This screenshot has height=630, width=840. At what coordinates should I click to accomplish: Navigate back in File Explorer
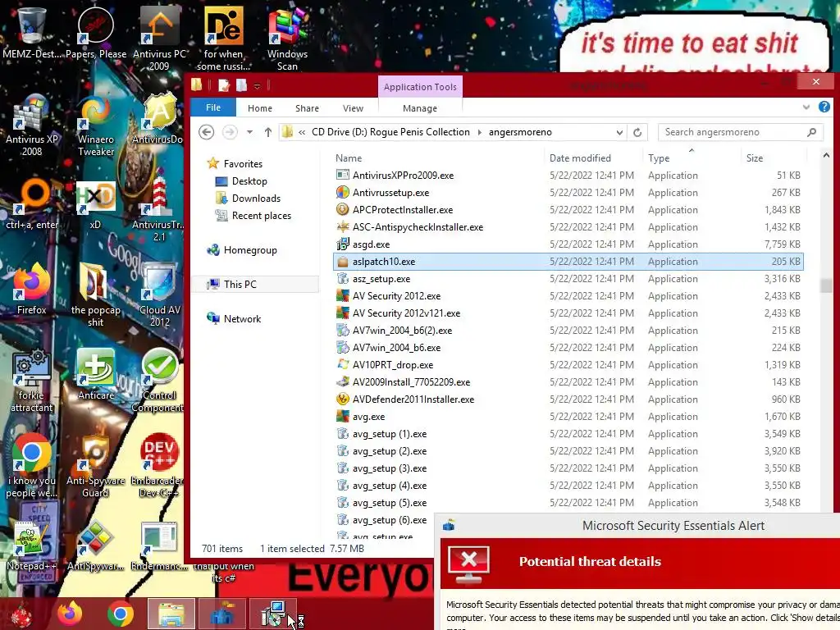click(x=206, y=132)
